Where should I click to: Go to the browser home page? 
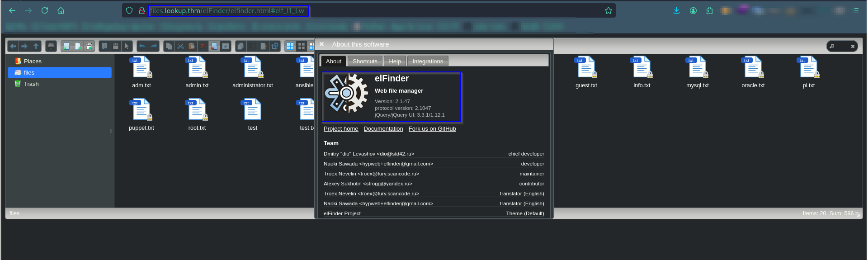point(61,10)
